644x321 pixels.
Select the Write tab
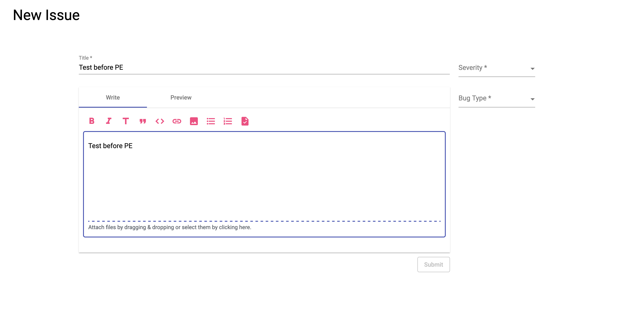(113, 98)
